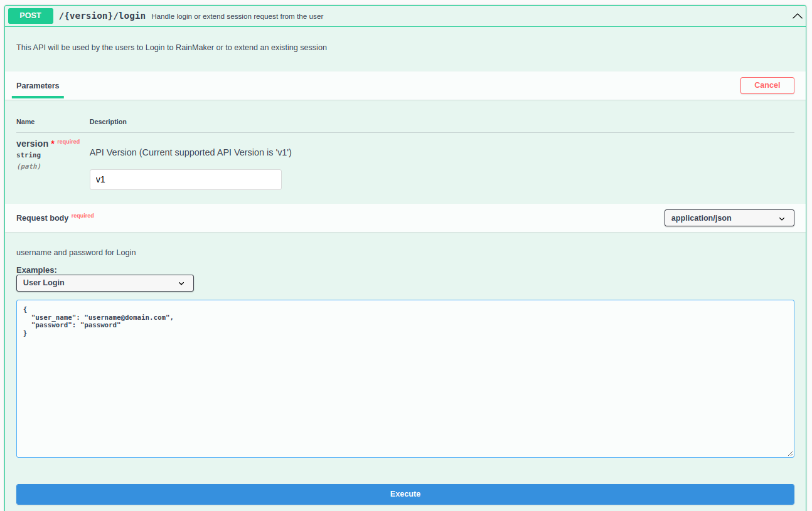Click the Request body section heading

pos(42,218)
